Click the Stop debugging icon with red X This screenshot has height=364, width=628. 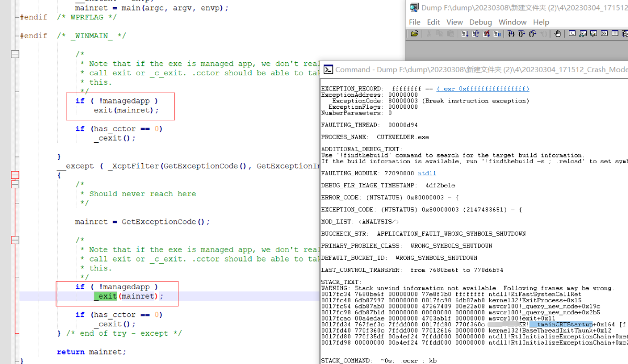pos(487,34)
